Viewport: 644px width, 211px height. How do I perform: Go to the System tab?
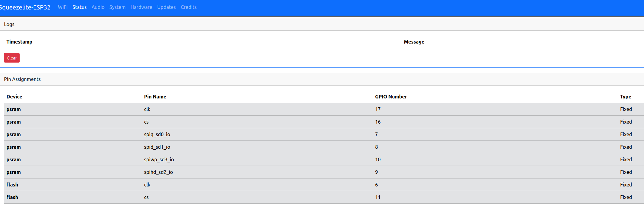click(x=117, y=7)
